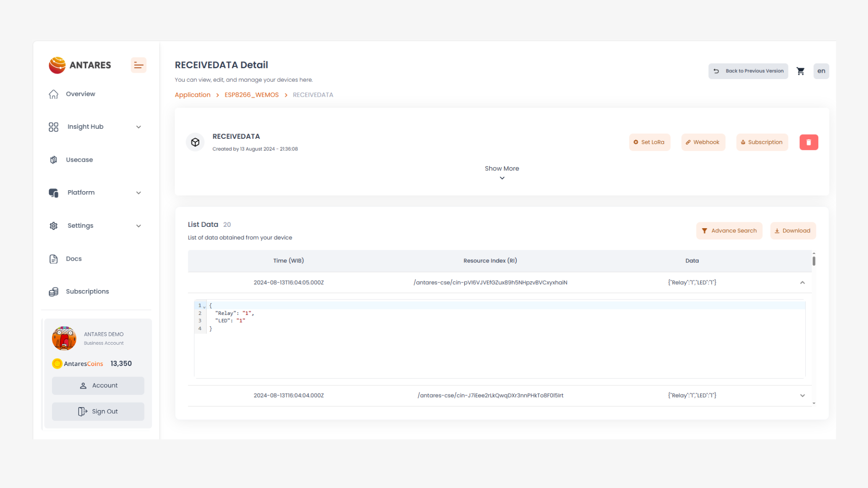This screenshot has height=488, width=868.
Task: Open the Subscription button for the device
Action: tap(762, 142)
